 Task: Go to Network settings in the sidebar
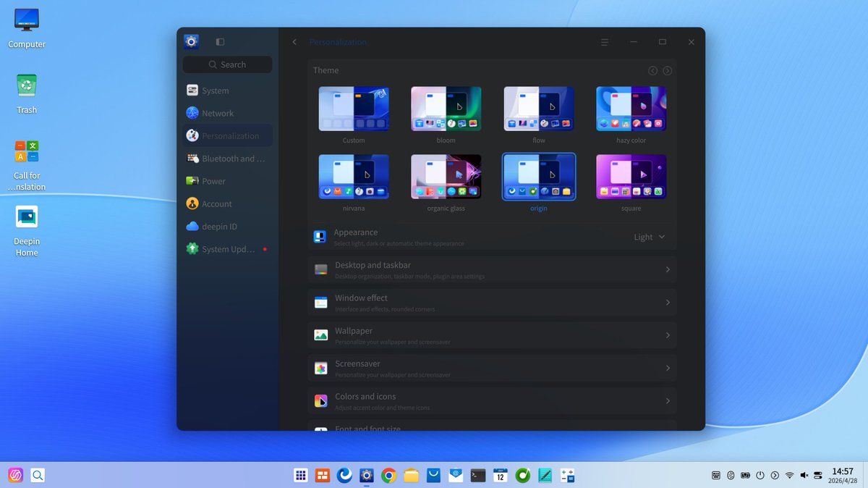[227, 113]
